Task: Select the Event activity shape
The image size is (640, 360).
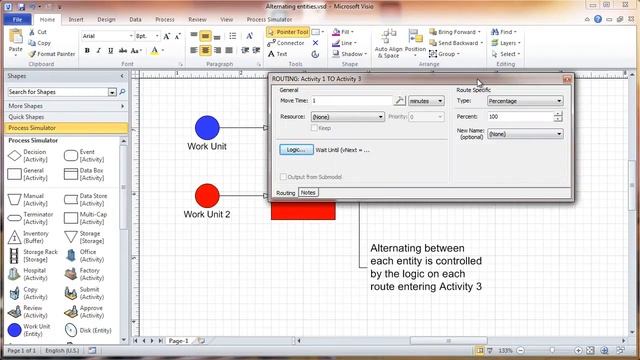Action: tap(84, 156)
